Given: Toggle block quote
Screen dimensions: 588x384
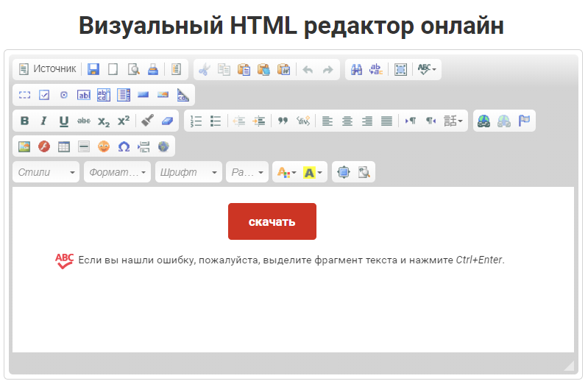Looking at the screenshot, I should 283,121.
